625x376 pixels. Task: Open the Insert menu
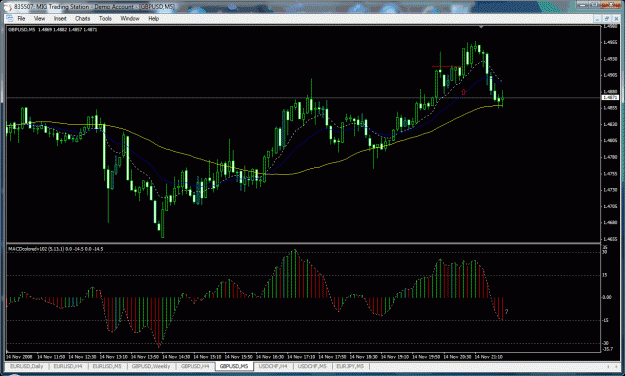(x=60, y=18)
